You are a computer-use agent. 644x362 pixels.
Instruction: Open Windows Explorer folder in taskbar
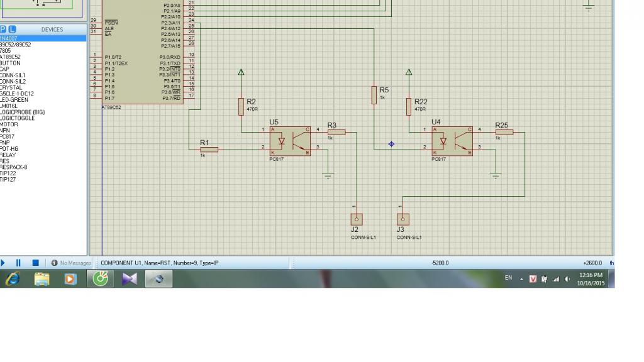coord(42,279)
